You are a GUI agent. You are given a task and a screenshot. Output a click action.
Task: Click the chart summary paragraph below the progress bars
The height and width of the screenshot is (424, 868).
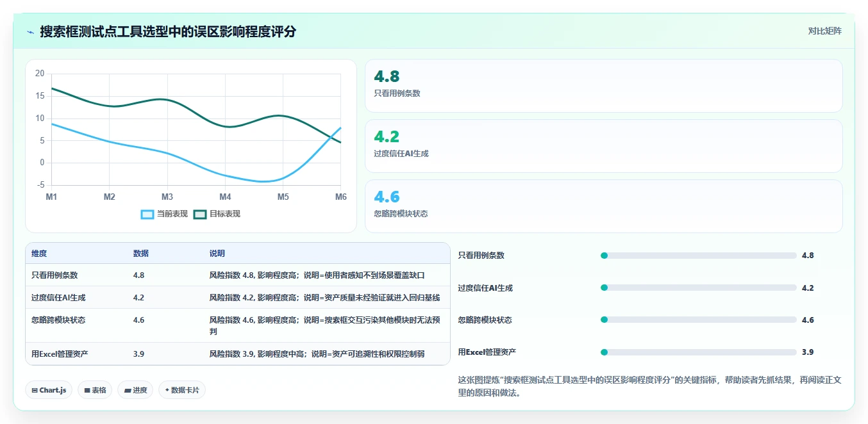pos(650,386)
